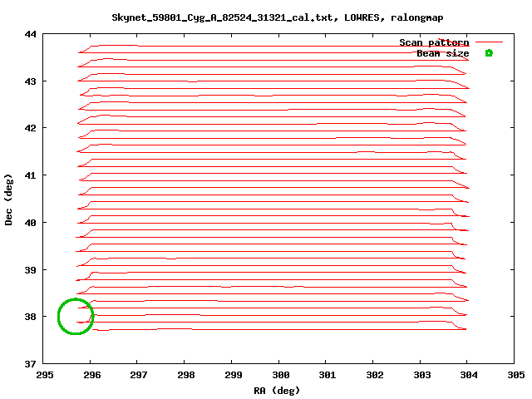The image size is (532, 399).
Task: Click the 41 tick label on the Dec axis
Action: [x=30, y=175]
